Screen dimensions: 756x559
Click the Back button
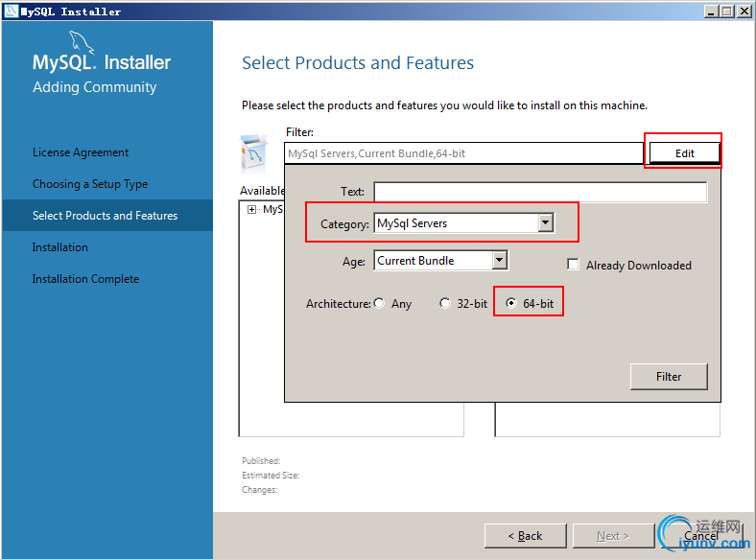coord(526,535)
